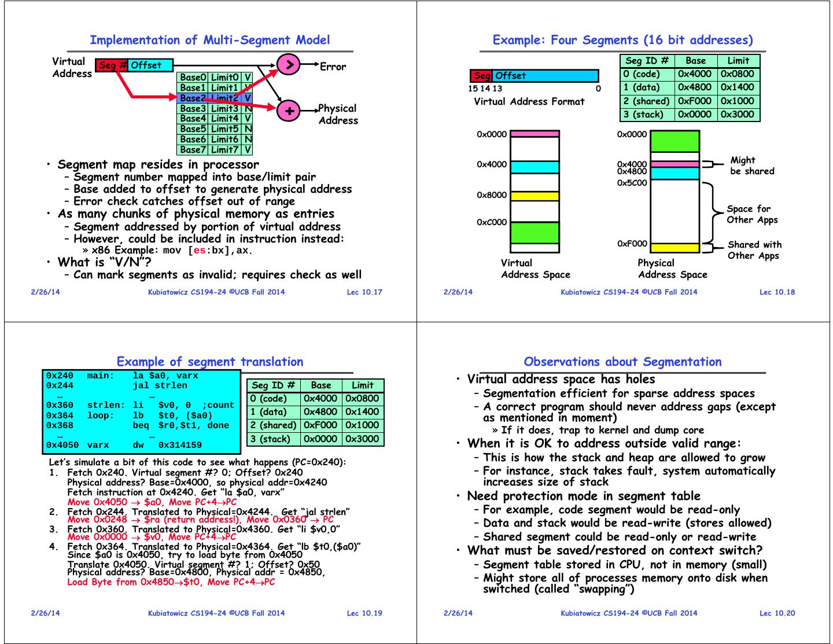Click the "Lec 10.19" slide number
Image resolution: width=833 pixels, height=644 pixels.
point(364,613)
